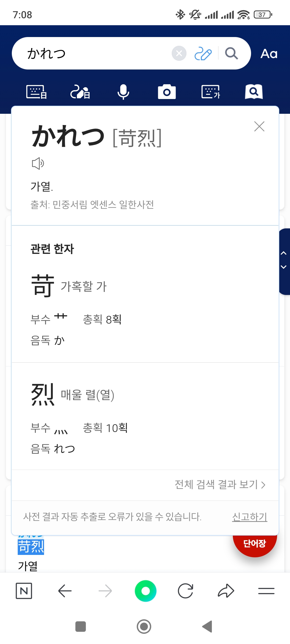Open dictionary lookup book icon

coord(254,92)
